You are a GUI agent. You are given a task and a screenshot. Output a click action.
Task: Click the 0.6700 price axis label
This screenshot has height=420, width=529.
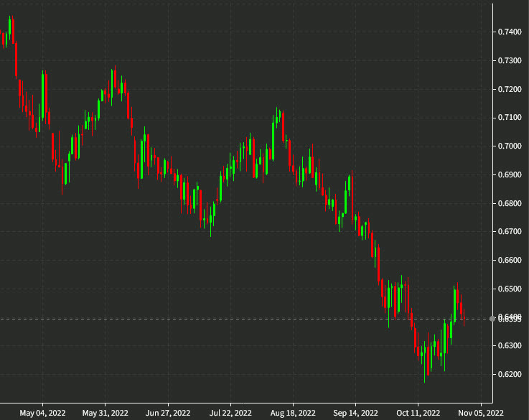pyautogui.click(x=510, y=231)
